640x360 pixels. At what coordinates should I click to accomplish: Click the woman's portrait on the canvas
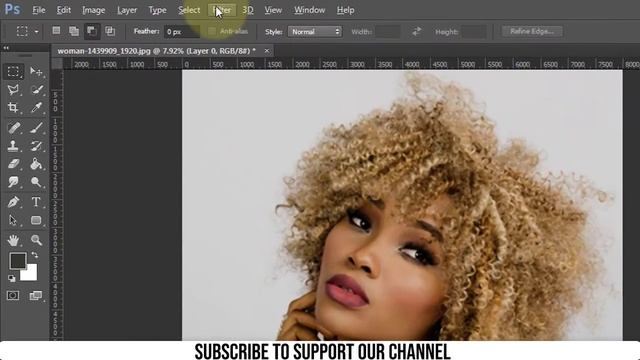[402, 205]
